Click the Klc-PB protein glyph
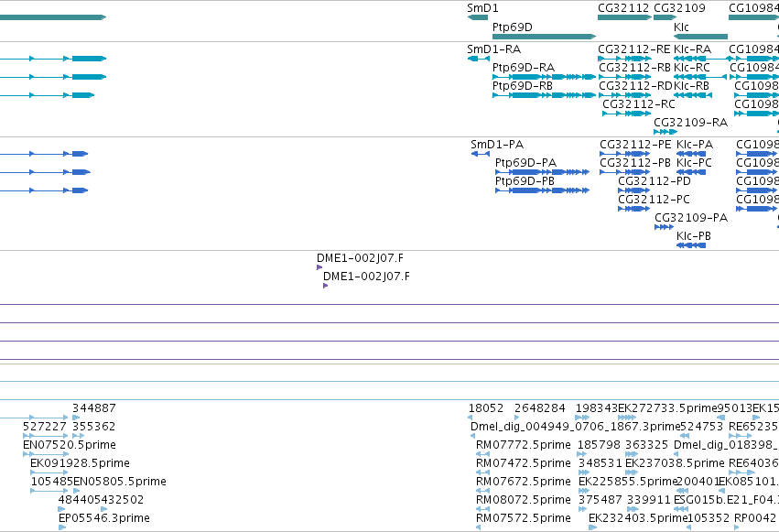This screenshot has width=779, height=532. [691, 245]
